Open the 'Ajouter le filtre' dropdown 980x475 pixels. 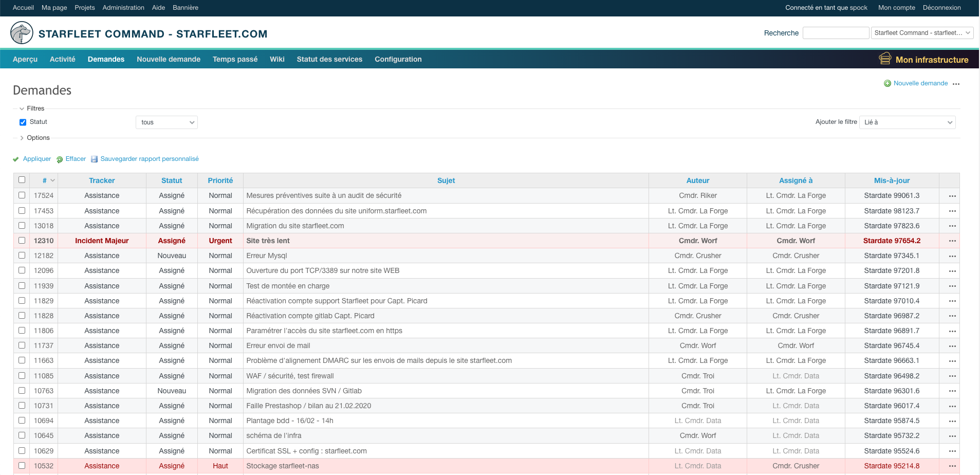[x=907, y=122]
